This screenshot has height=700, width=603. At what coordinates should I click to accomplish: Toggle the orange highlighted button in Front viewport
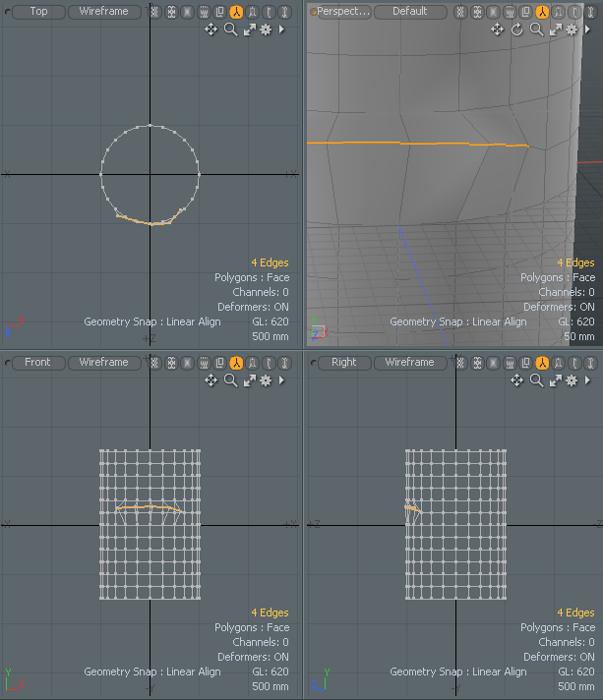237,363
